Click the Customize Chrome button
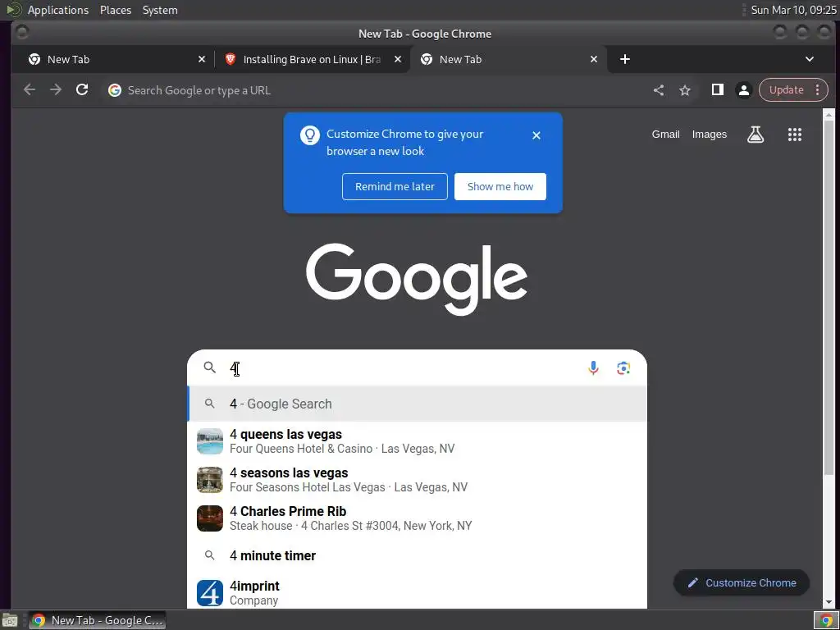Image resolution: width=840 pixels, height=630 pixels. pyautogui.click(x=742, y=583)
